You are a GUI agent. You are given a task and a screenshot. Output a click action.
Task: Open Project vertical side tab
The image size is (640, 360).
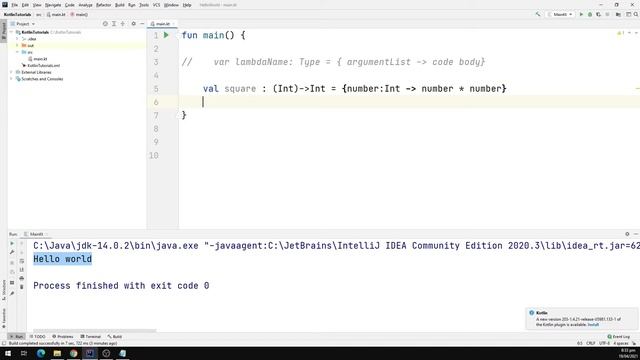(4, 31)
